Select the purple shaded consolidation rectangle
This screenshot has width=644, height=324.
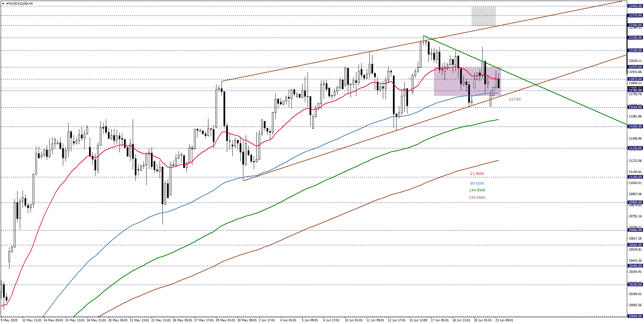click(x=467, y=81)
